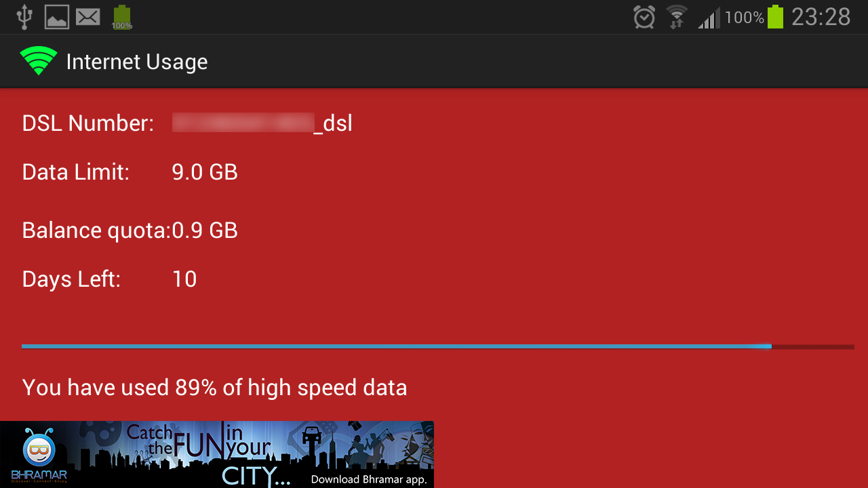Tap the Wi-Fi signal status icon

point(676,17)
